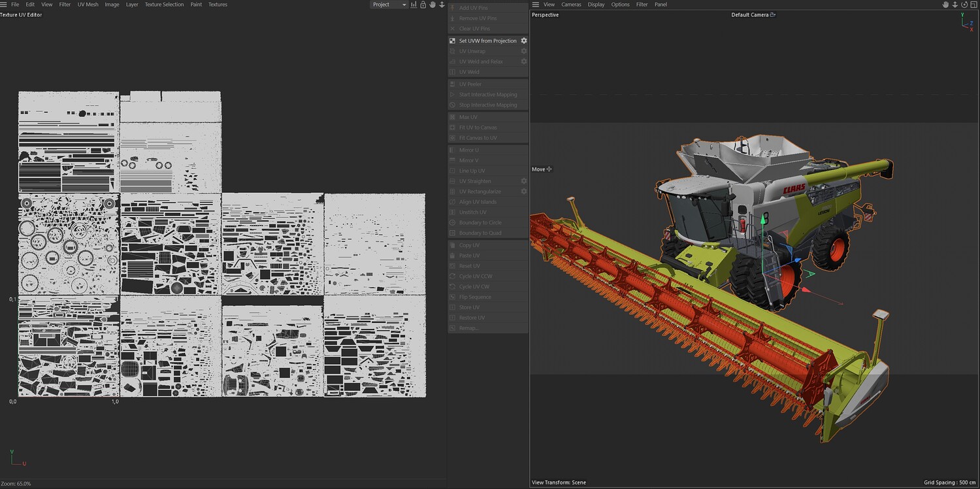The height and width of the screenshot is (489, 980).
Task: Click the 'Grid Spacing : 500 cm' text
Action: pyautogui.click(x=951, y=482)
